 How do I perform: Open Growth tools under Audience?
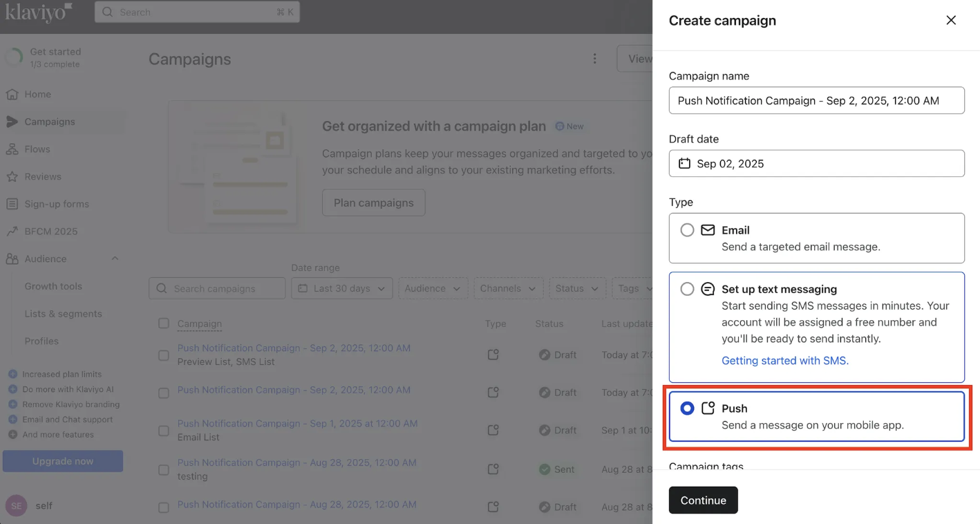(53, 286)
